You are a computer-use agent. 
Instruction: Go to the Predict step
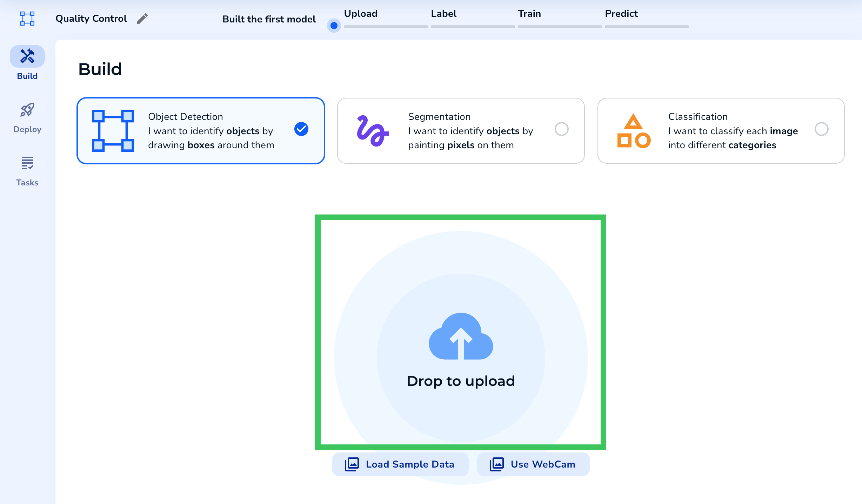pyautogui.click(x=621, y=14)
